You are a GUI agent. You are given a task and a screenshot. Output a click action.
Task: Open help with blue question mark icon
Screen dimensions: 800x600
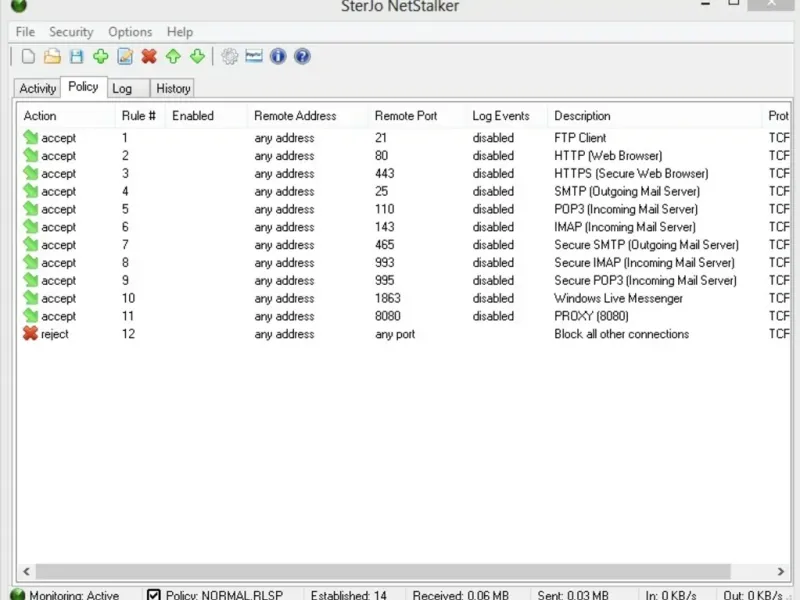[302, 56]
